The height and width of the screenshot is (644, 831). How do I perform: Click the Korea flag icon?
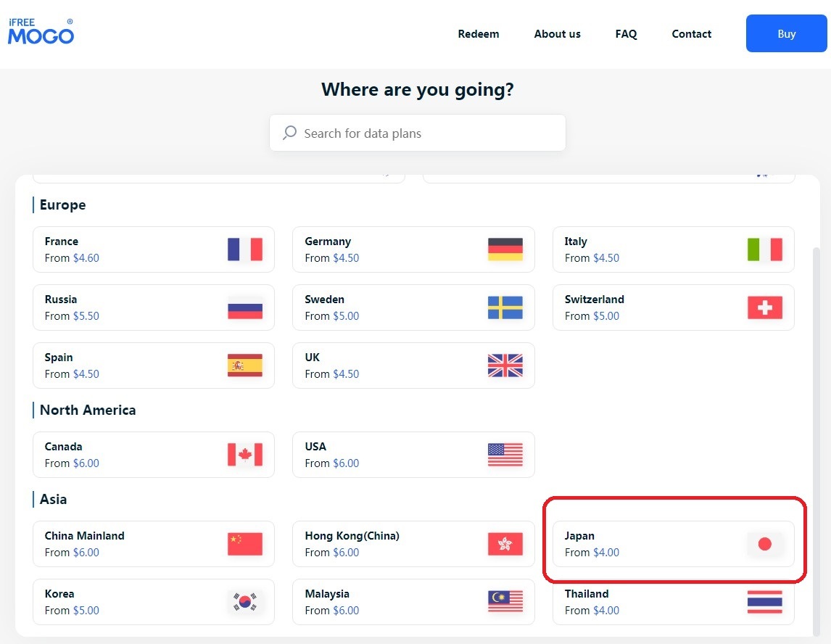tap(244, 602)
